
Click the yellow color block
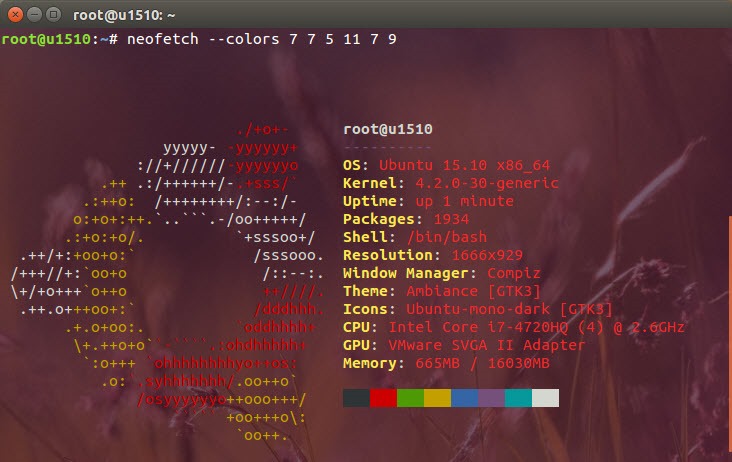tap(437, 398)
